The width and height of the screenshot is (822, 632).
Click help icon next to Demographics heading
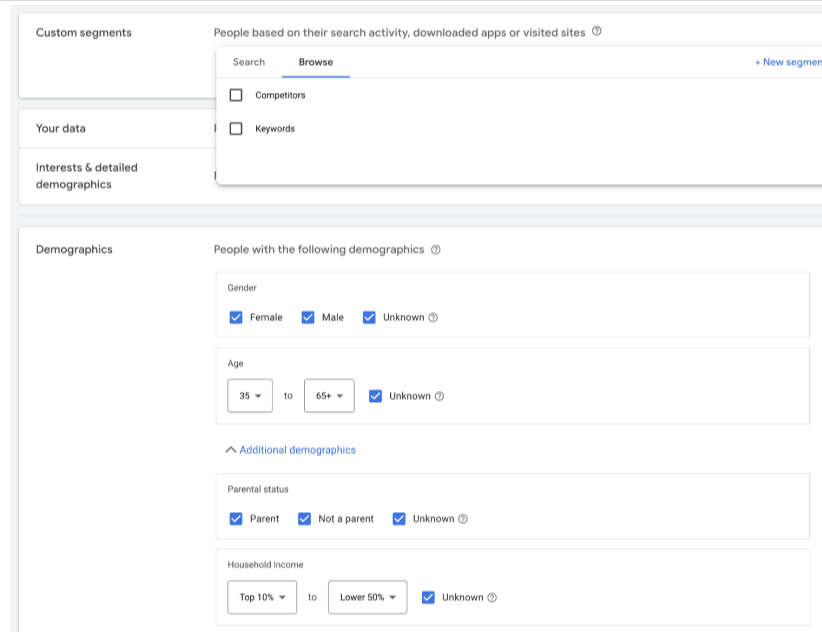coord(435,250)
